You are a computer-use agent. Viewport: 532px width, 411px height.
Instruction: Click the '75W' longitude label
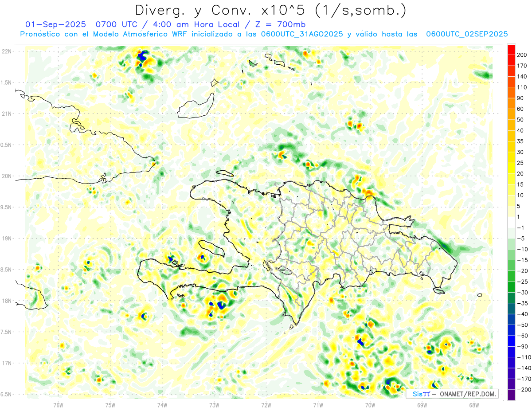point(110,405)
